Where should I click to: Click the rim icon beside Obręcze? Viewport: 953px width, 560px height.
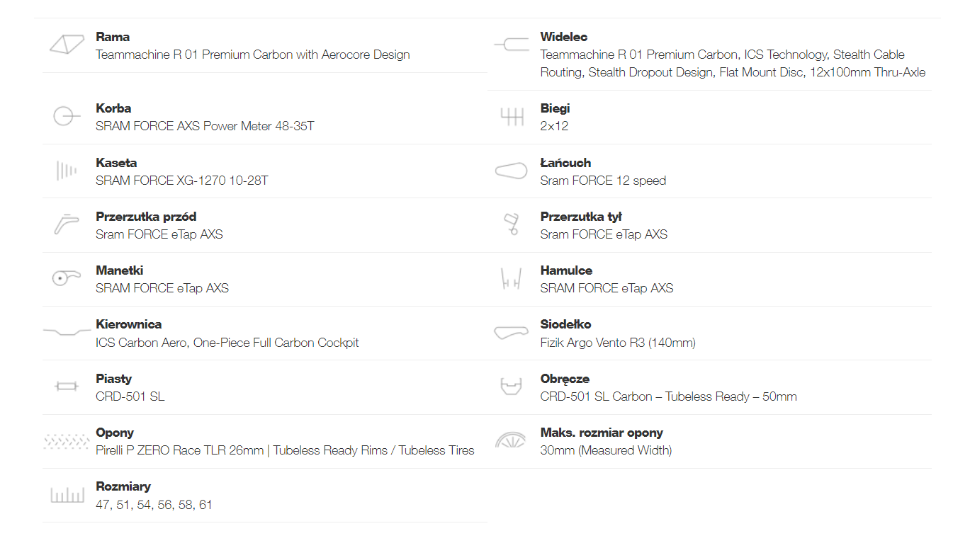[x=511, y=387]
